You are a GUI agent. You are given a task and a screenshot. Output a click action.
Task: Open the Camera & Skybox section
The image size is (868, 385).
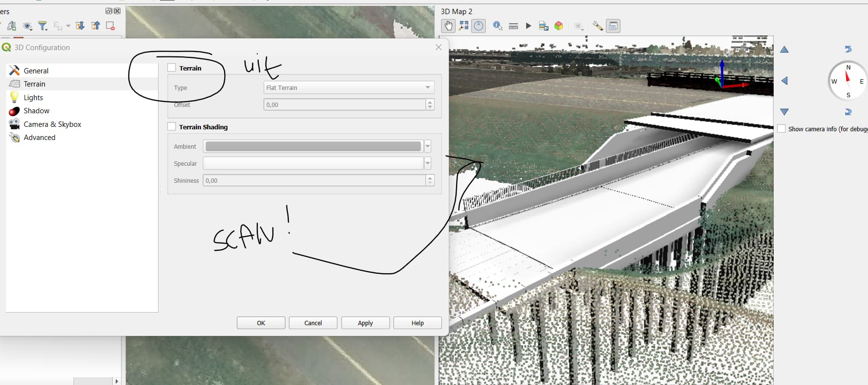pyautogui.click(x=52, y=124)
